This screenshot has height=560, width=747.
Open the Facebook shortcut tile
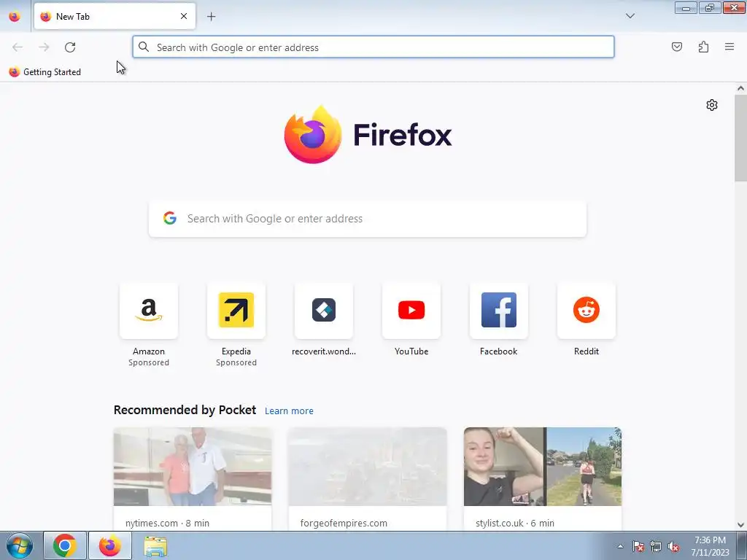click(499, 311)
